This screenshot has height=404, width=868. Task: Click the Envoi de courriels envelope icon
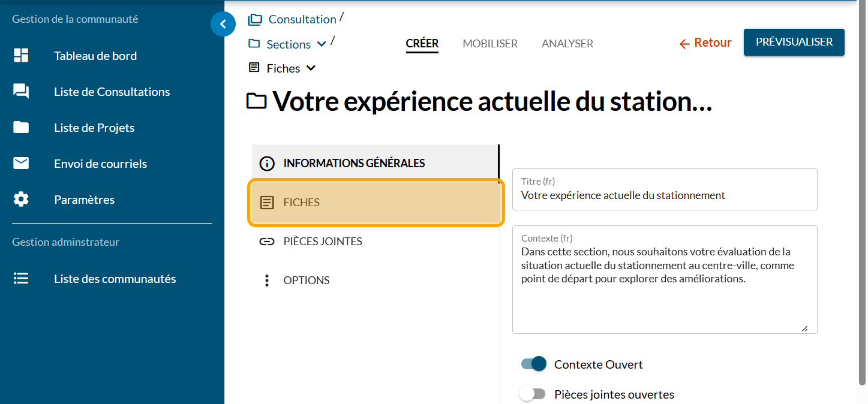pyautogui.click(x=21, y=164)
